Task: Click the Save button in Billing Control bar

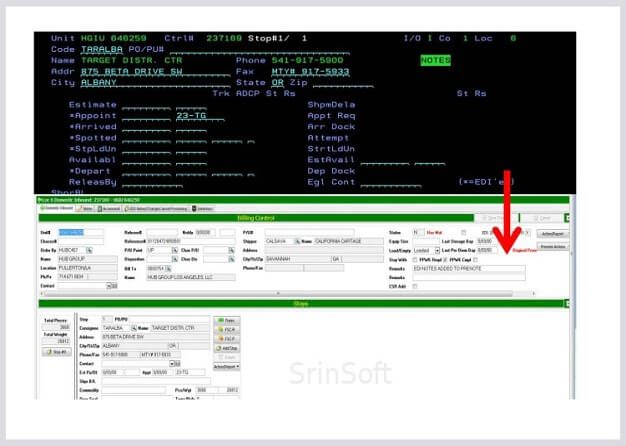Action: (496, 218)
